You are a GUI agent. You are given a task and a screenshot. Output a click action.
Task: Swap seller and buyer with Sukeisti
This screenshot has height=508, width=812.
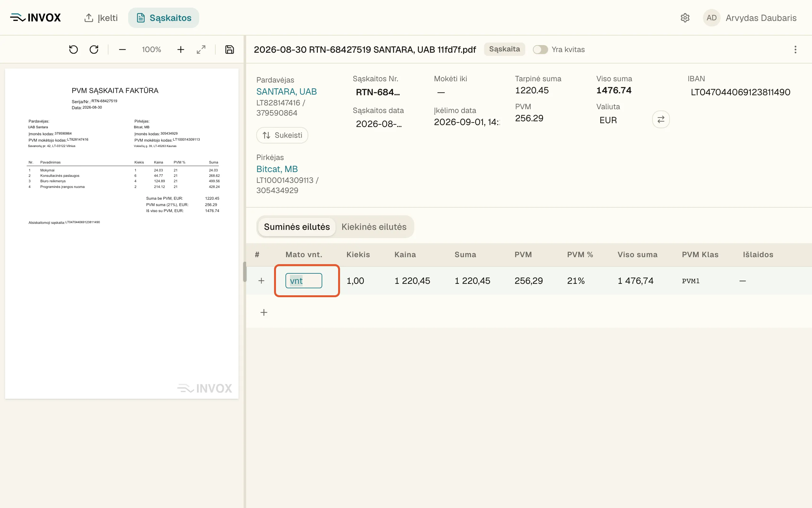pyautogui.click(x=282, y=135)
